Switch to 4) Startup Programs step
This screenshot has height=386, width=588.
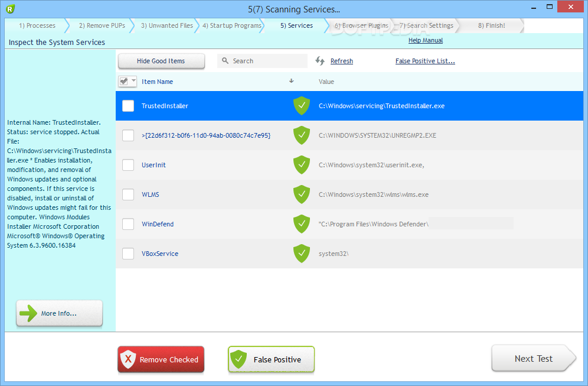[x=232, y=25]
